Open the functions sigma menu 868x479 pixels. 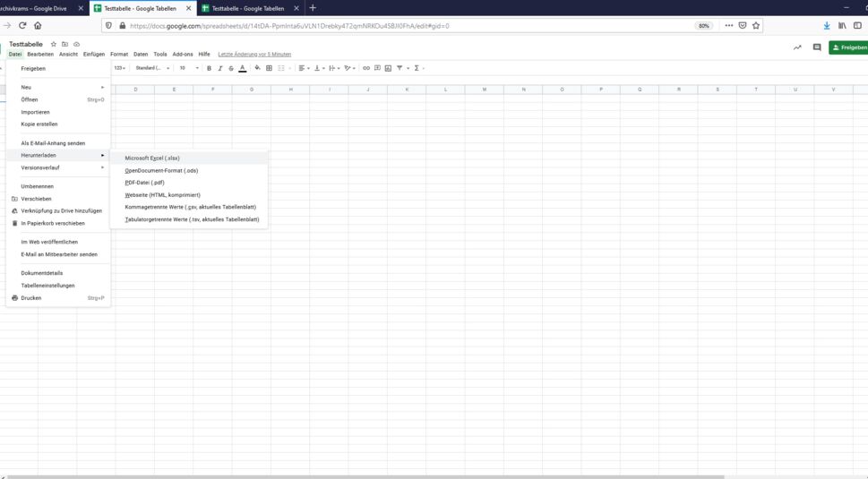click(418, 68)
